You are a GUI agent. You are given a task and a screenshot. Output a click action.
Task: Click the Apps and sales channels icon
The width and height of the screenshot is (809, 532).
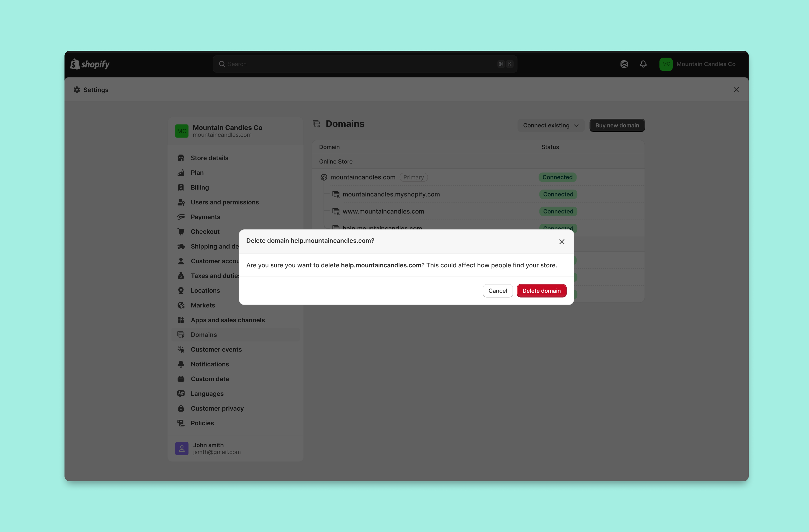coord(181,320)
